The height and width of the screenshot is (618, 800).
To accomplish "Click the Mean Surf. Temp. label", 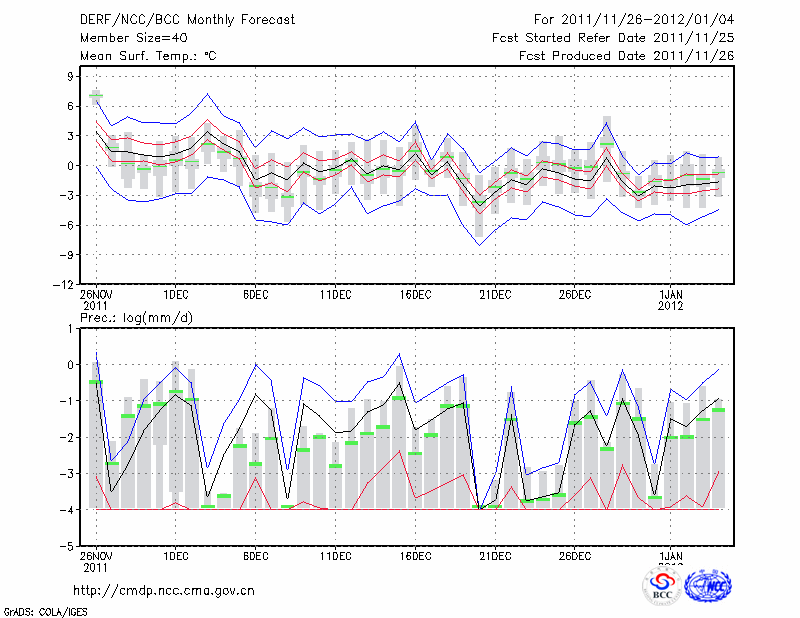I will coord(148,56).
